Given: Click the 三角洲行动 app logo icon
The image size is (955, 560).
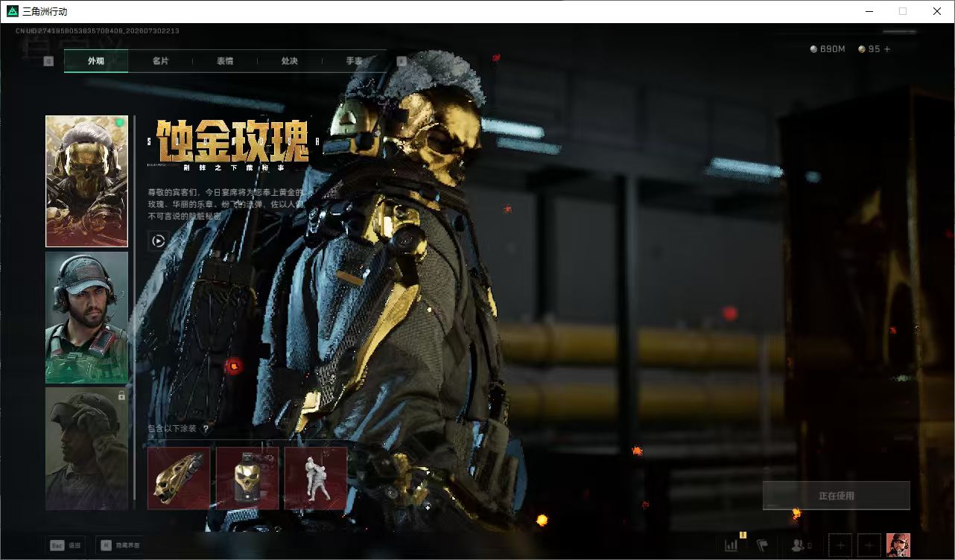Looking at the screenshot, I should [12, 11].
